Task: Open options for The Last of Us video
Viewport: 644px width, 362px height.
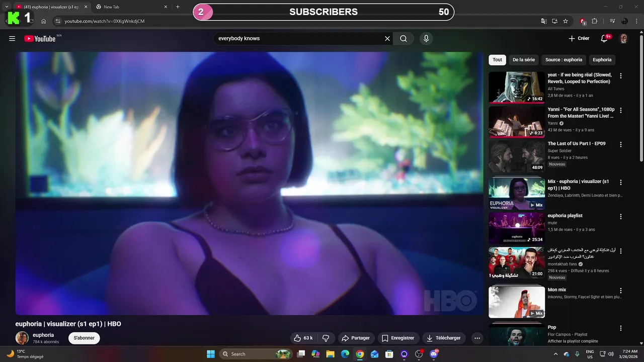Action: click(x=621, y=144)
